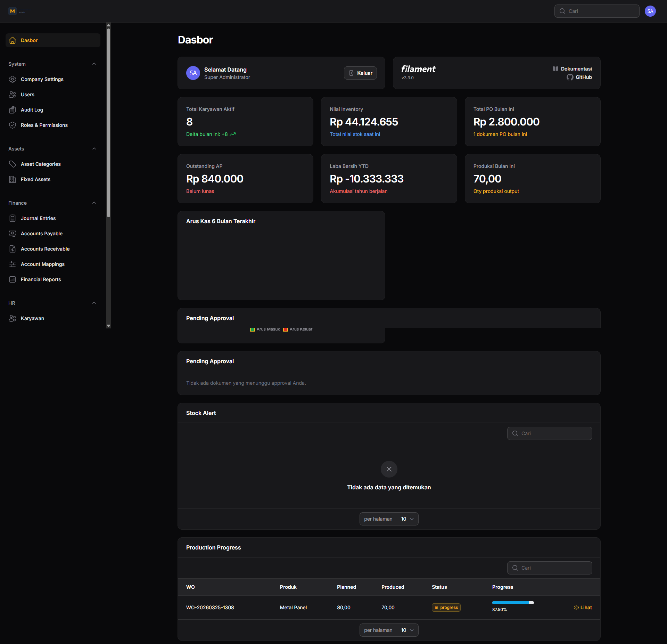The height and width of the screenshot is (644, 667).
Task: Click the Financial Reports chart icon
Action: (x=13, y=279)
